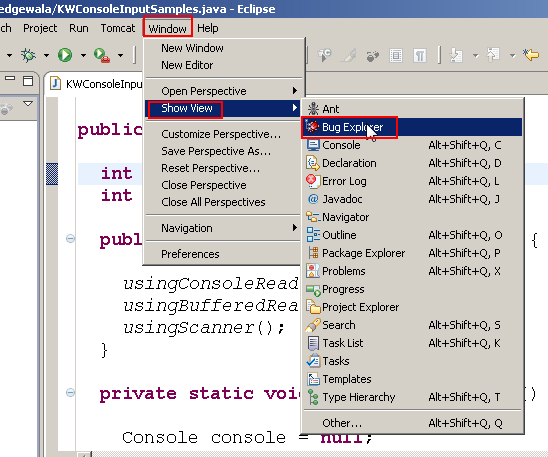The width and height of the screenshot is (548, 457).
Task: Open the Error Log view
Action: pos(413,181)
